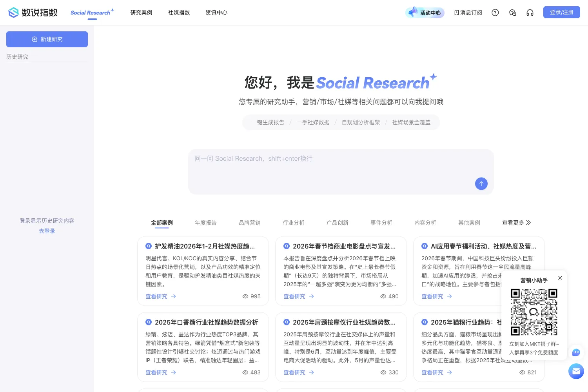The height and width of the screenshot is (392, 588).
Task: Click the 登录/注册 button
Action: 562,12
